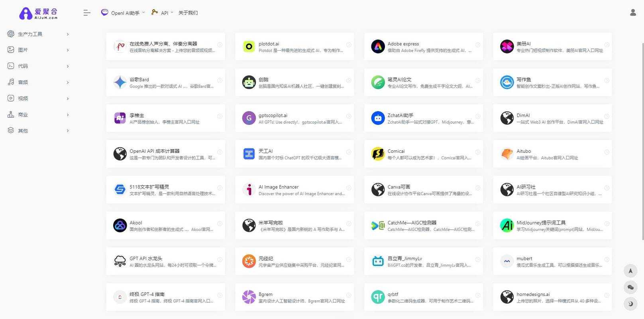Click the 李榜主 Ai icon

tap(120, 118)
